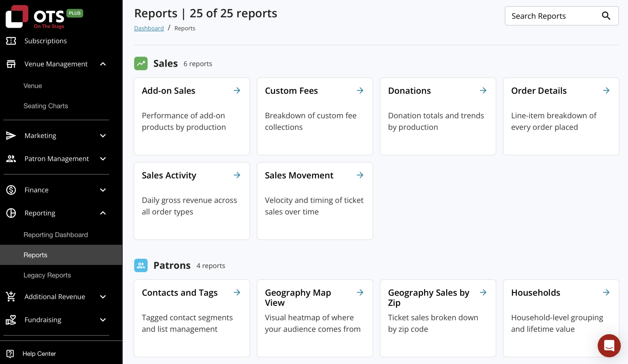Image resolution: width=628 pixels, height=364 pixels.
Task: Collapse the Venue Management section chevron
Action: (103, 64)
